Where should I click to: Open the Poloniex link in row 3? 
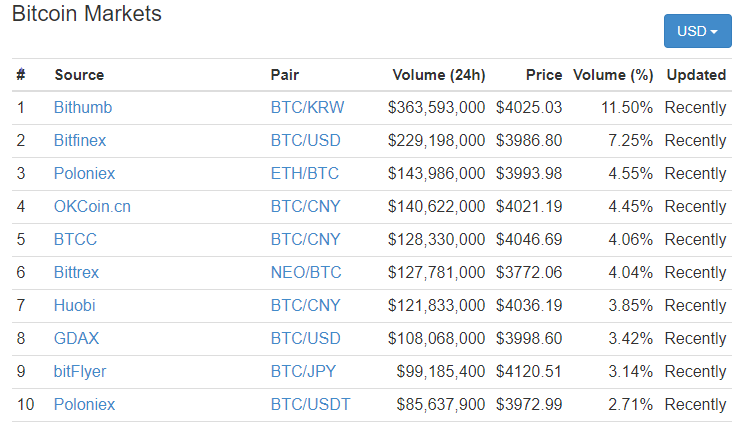(x=84, y=173)
